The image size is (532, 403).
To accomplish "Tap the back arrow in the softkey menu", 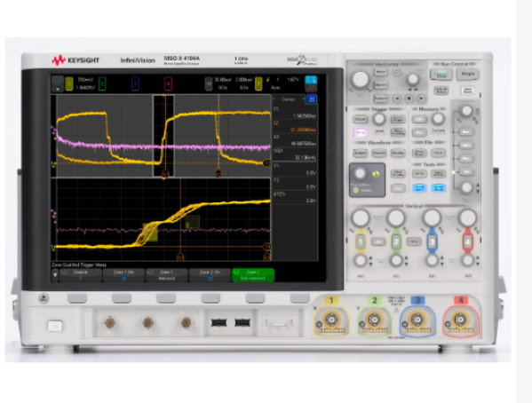I will (55, 275).
